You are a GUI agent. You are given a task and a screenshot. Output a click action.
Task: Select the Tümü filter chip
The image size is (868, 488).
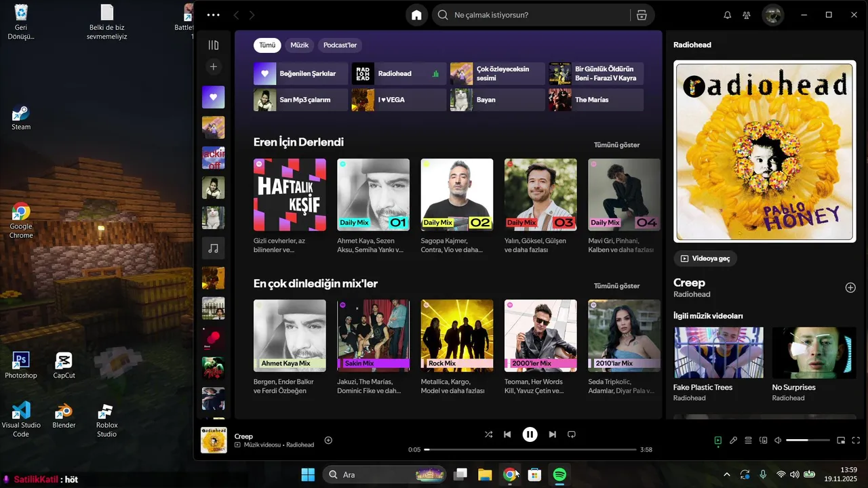click(x=267, y=45)
